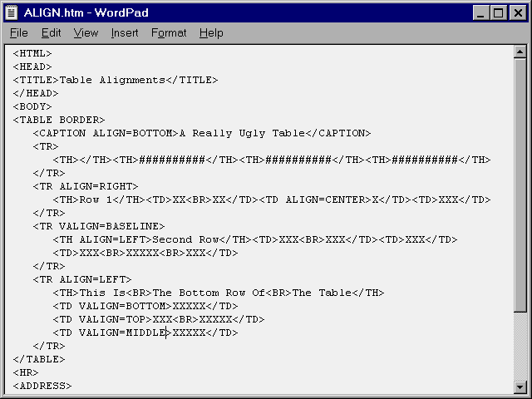This screenshot has height=399, width=532.
Task: Open the Format menu
Action: tap(169, 33)
